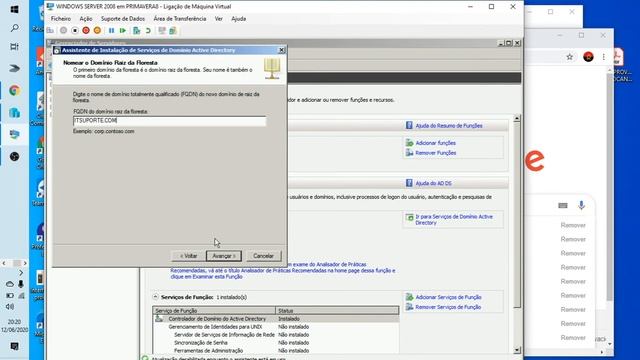Click the greyed Start VM toolbar icon

click(63, 31)
